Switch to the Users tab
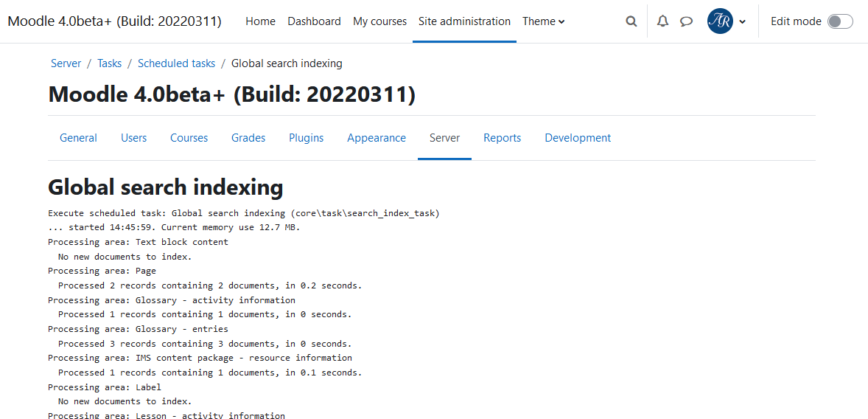This screenshot has height=419, width=868. pos(134,138)
